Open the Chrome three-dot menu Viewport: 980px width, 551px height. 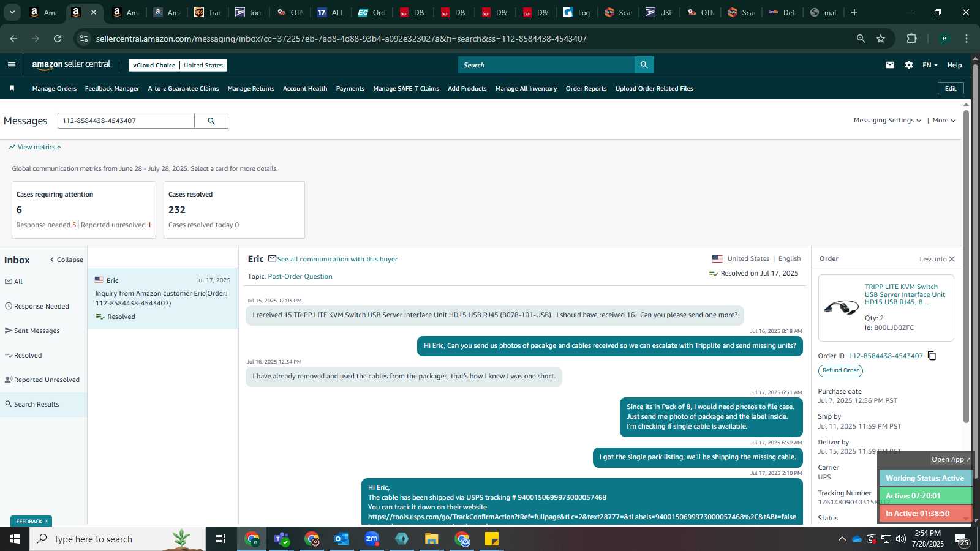coord(967,39)
